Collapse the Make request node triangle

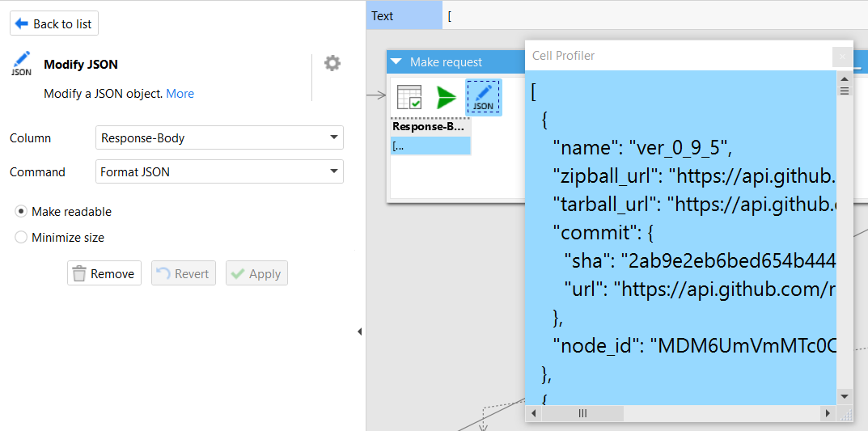pos(396,62)
